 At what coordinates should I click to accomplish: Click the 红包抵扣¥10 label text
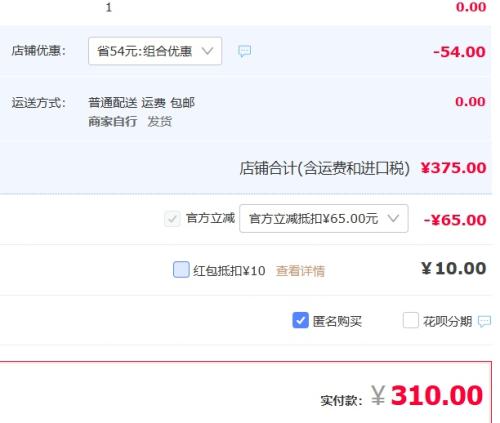click(229, 271)
